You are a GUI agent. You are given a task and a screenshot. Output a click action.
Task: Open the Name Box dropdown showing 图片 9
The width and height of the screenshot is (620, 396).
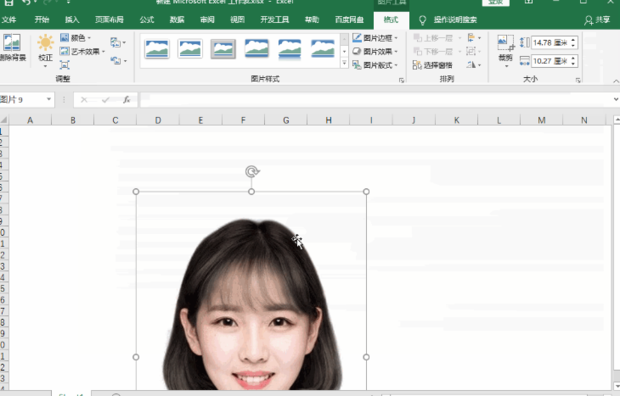click(49, 99)
